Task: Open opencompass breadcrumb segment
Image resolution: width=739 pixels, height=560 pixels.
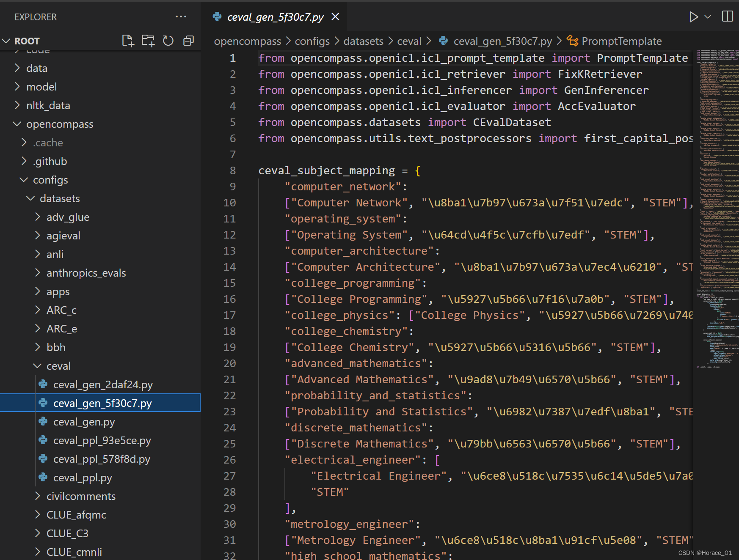Action: 248,41
